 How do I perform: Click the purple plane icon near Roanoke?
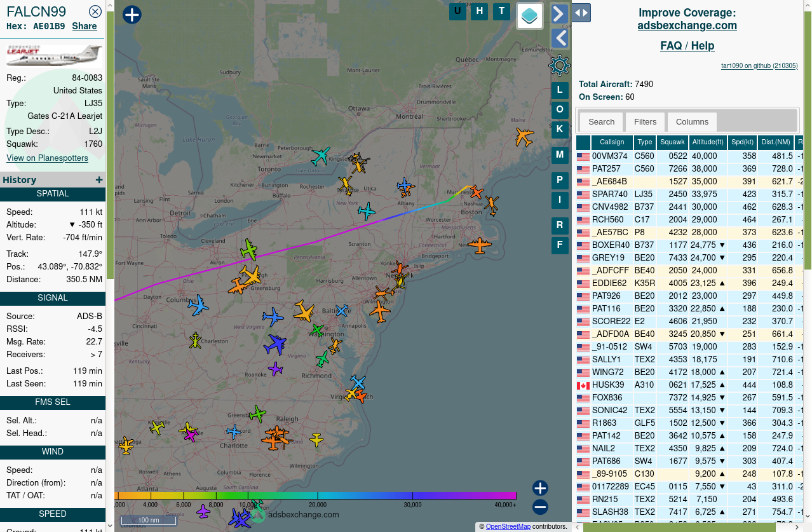pyautogui.click(x=275, y=369)
